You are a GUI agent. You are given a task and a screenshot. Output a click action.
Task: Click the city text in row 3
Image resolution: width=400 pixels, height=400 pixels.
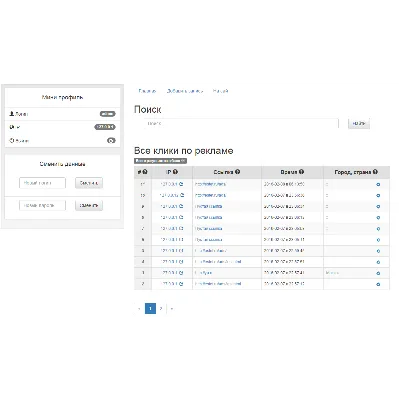click(x=332, y=273)
